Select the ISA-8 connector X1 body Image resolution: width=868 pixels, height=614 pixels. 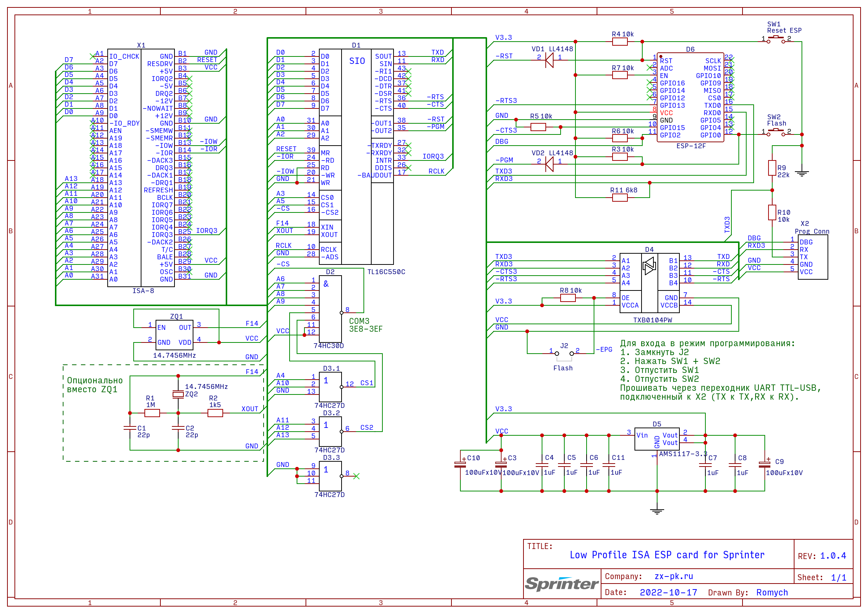coord(141,168)
